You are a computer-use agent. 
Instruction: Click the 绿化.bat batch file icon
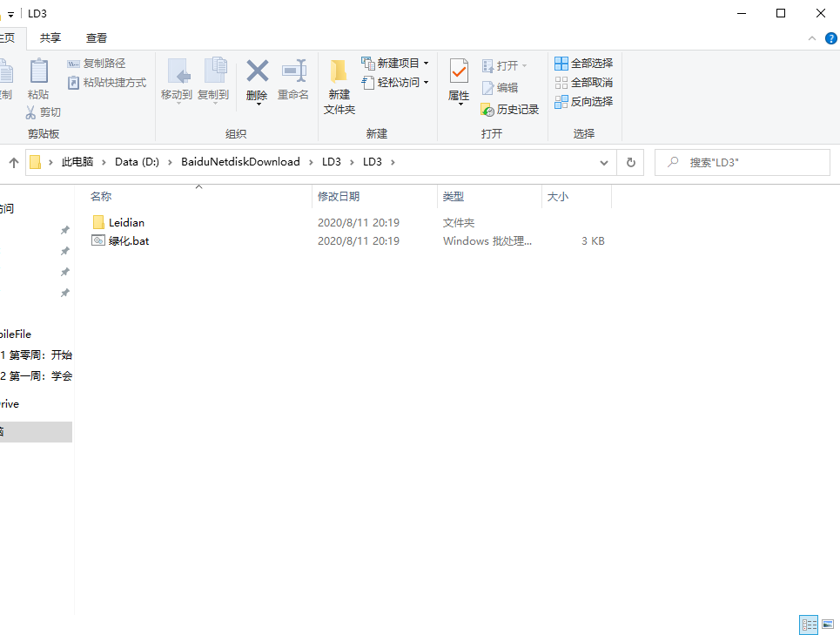pyautogui.click(x=98, y=240)
